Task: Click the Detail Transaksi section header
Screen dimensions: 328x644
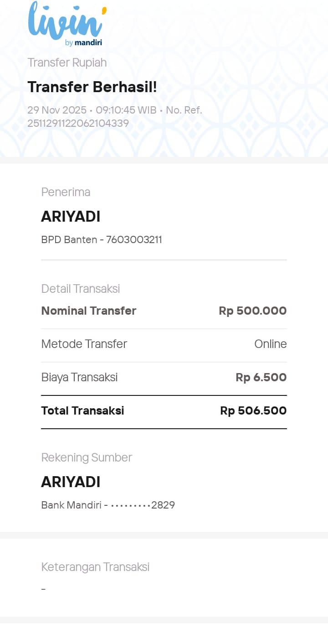Action: (81, 289)
